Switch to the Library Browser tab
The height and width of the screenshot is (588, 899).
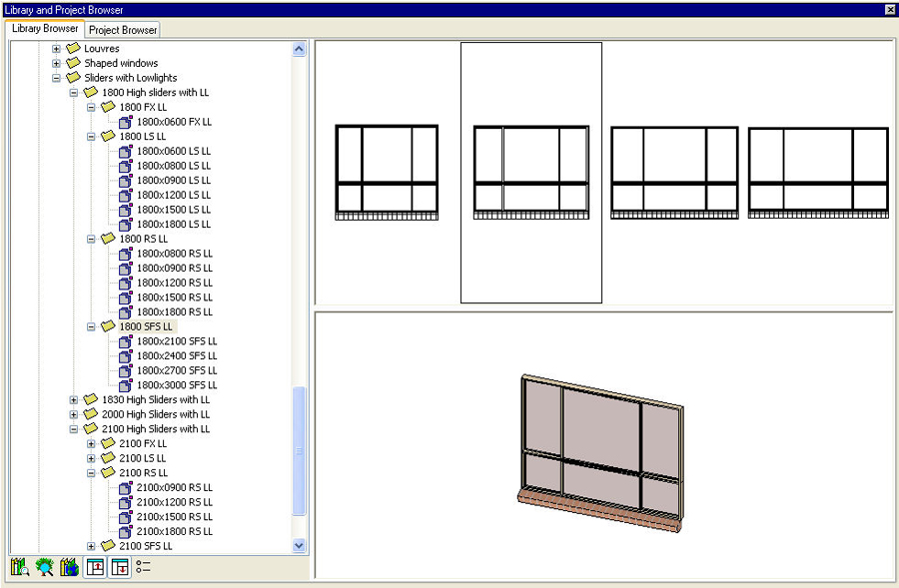pos(45,29)
